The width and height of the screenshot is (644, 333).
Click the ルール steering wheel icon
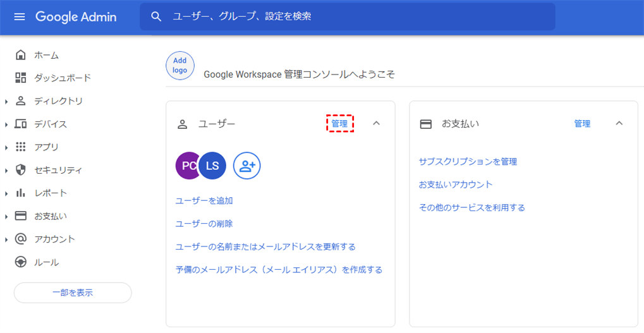20,262
